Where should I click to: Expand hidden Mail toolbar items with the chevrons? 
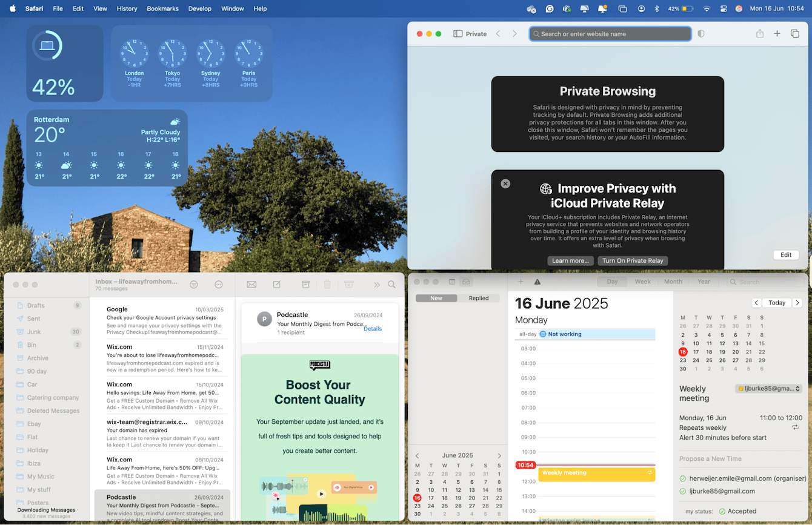(x=376, y=283)
